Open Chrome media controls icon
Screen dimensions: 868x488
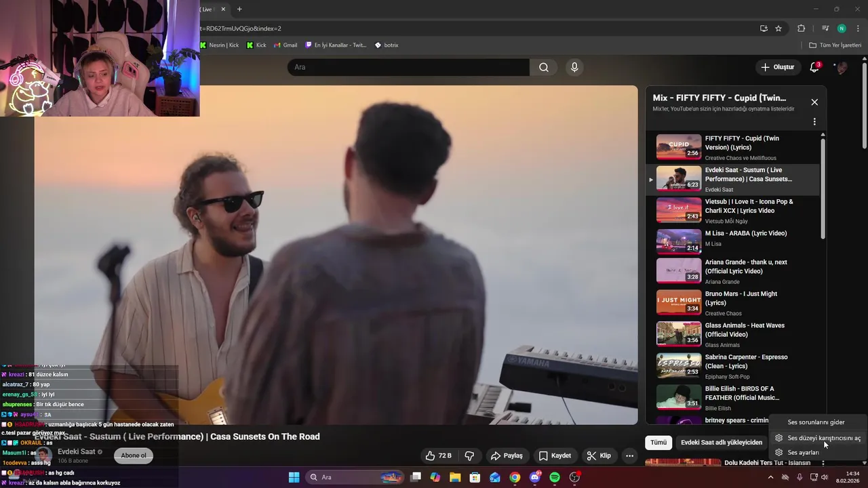click(825, 28)
